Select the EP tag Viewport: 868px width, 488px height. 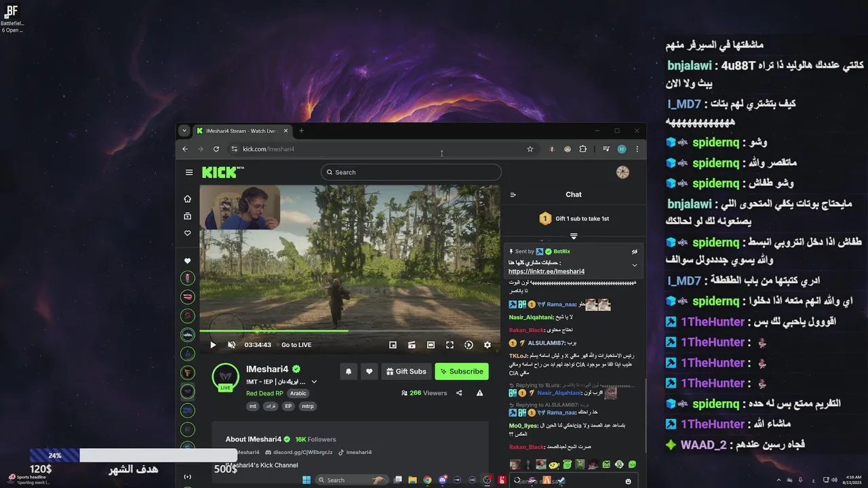[x=288, y=406]
